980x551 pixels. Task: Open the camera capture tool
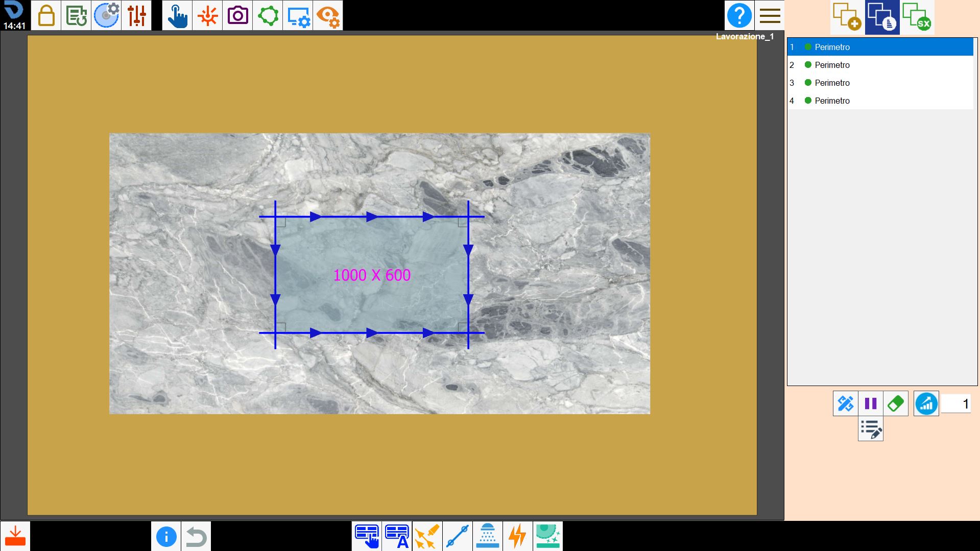(x=237, y=15)
